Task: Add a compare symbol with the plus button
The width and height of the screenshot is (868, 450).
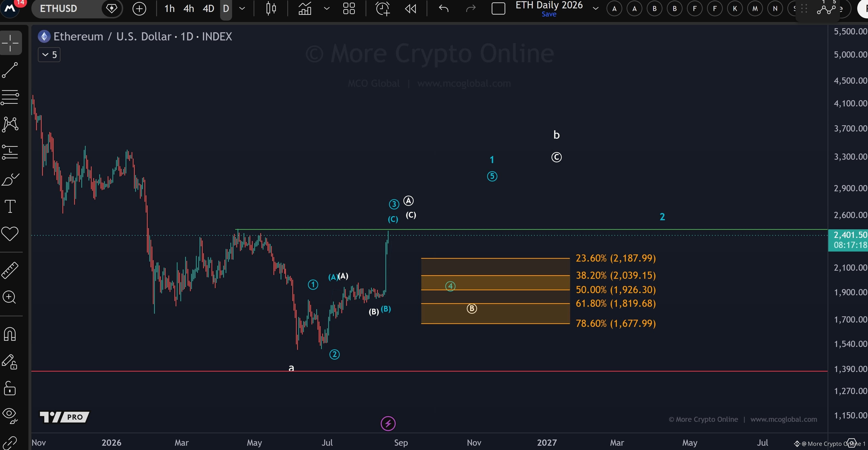Action: coord(139,8)
